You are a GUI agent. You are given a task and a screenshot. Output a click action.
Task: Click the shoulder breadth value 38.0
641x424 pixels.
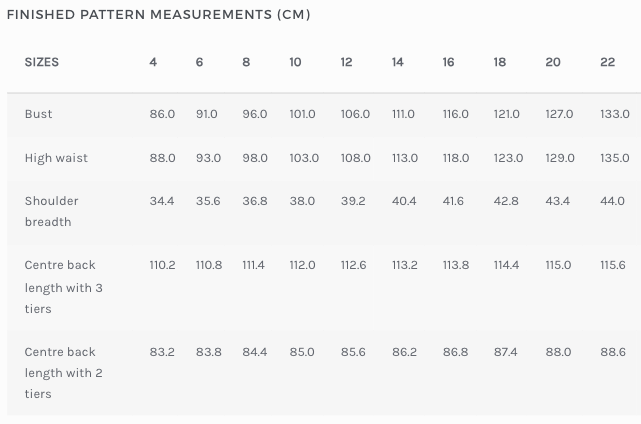(302, 201)
